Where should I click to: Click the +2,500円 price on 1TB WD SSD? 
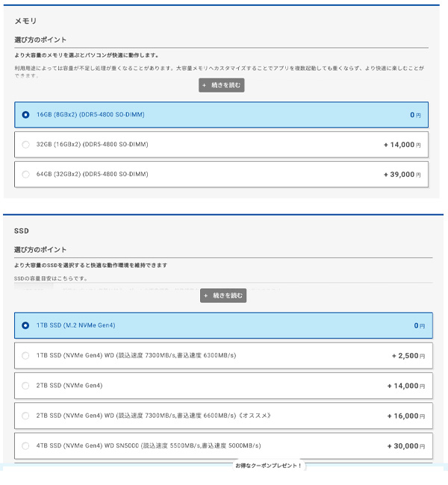[407, 356]
